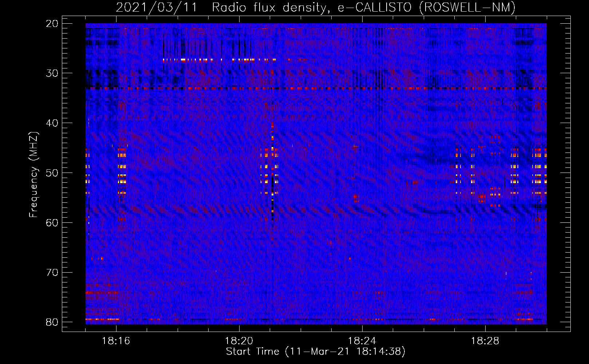Click the frequency tick label '30'
This screenshot has width=589, height=364.
coord(52,73)
